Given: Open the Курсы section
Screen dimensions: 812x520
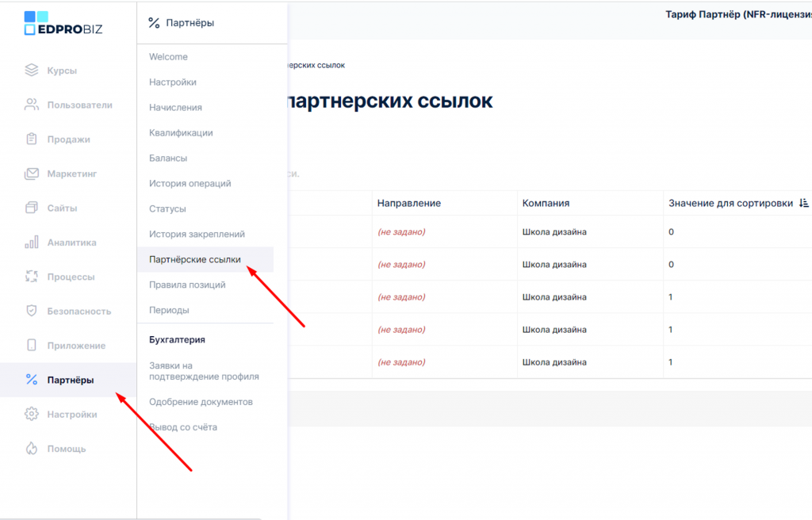Looking at the screenshot, I should click(x=62, y=71).
